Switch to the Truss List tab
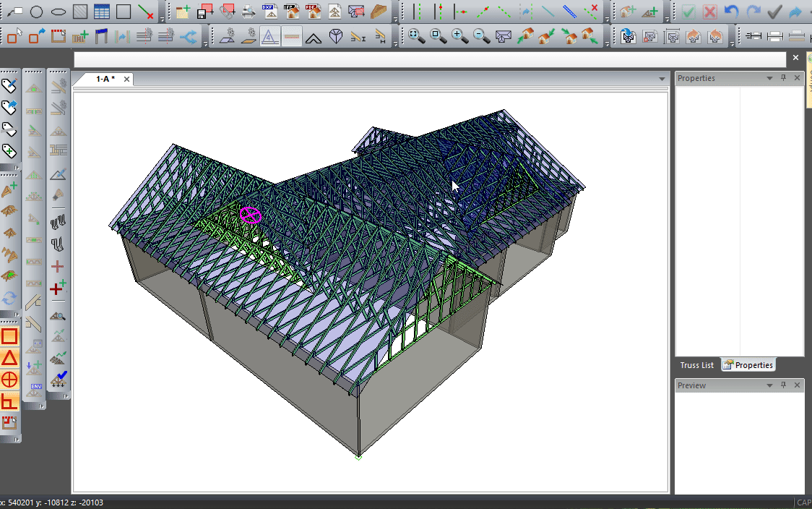Viewport: 812px width, 509px height. click(696, 364)
